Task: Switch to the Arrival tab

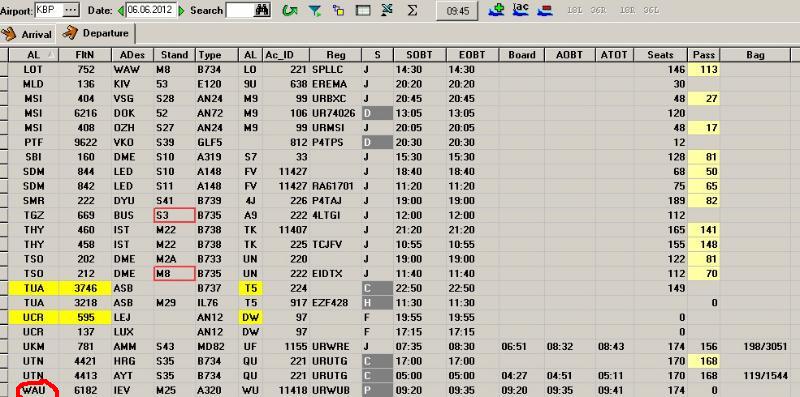Action: [27, 34]
